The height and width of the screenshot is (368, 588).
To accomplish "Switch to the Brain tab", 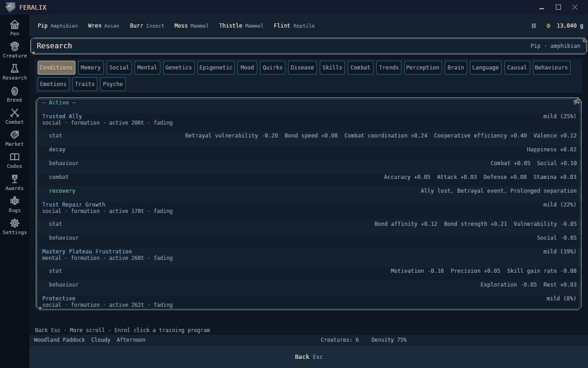I will (x=456, y=68).
